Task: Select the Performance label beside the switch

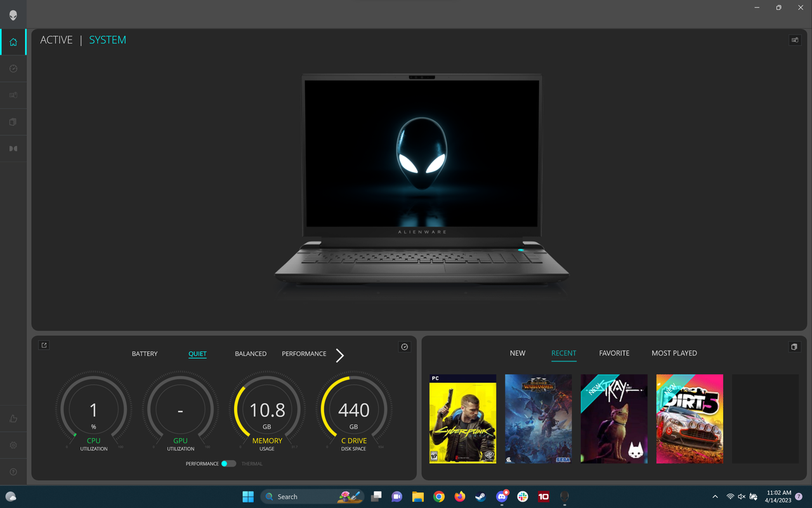Action: [202, 464]
